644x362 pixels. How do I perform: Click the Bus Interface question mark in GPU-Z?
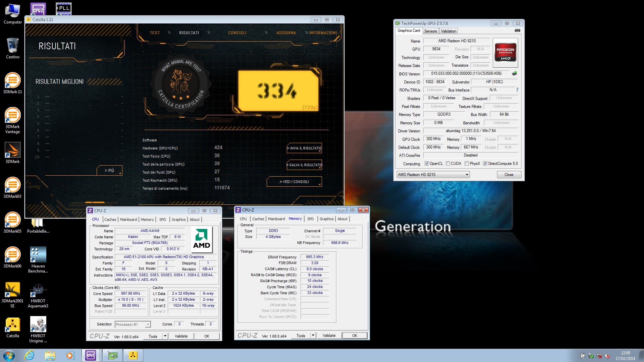tap(517, 90)
